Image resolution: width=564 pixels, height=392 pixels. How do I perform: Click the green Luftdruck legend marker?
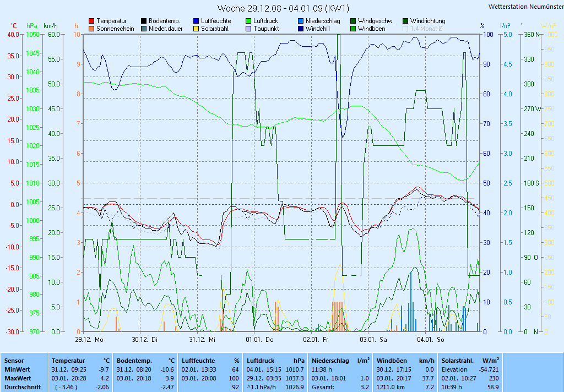pyautogui.click(x=248, y=21)
